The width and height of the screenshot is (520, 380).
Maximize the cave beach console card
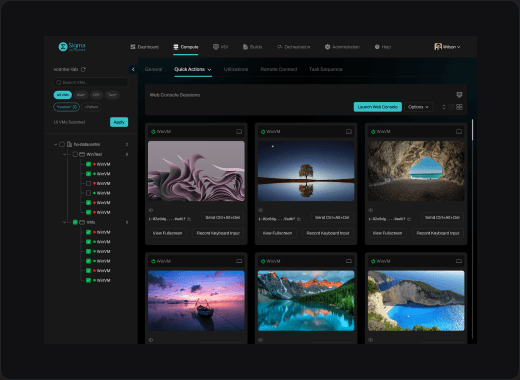coord(459,132)
